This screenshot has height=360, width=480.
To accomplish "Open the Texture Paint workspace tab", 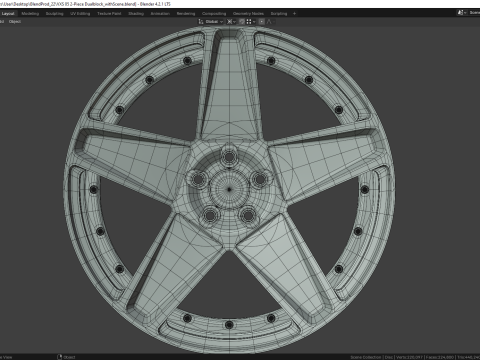I will coord(109,14).
